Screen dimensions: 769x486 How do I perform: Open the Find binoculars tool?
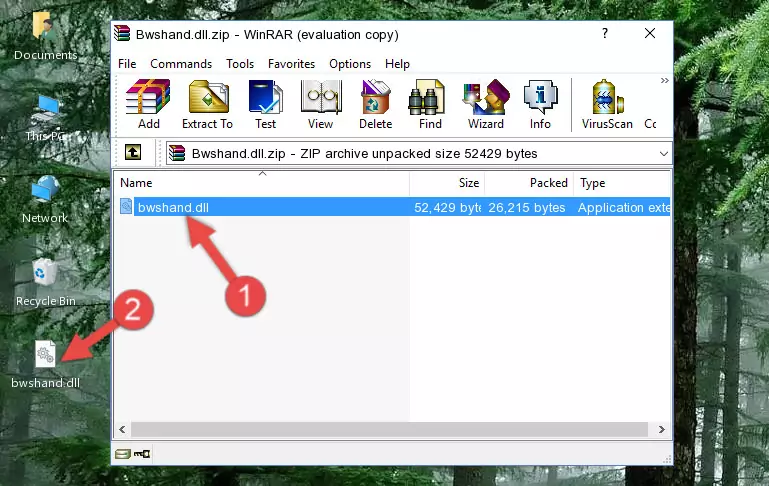coord(430,104)
